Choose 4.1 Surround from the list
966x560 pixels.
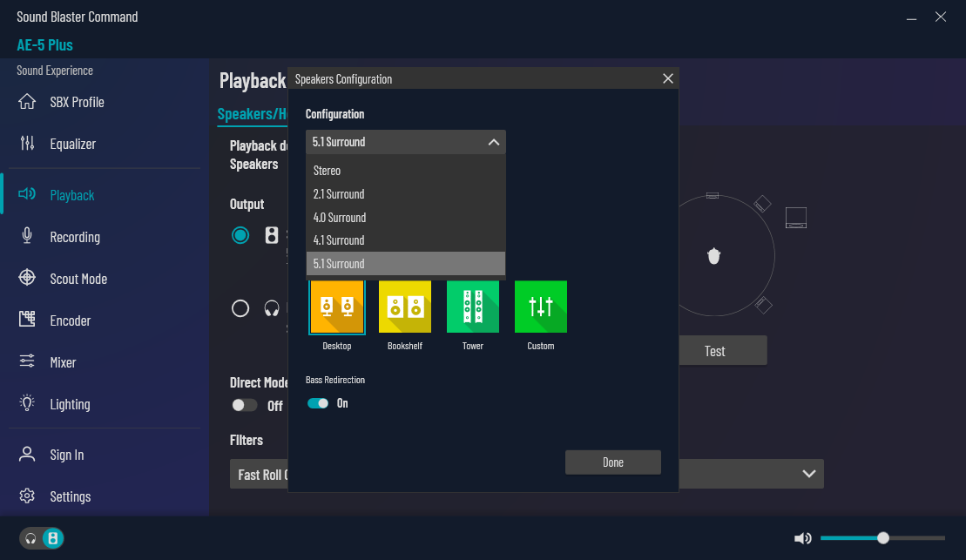405,240
